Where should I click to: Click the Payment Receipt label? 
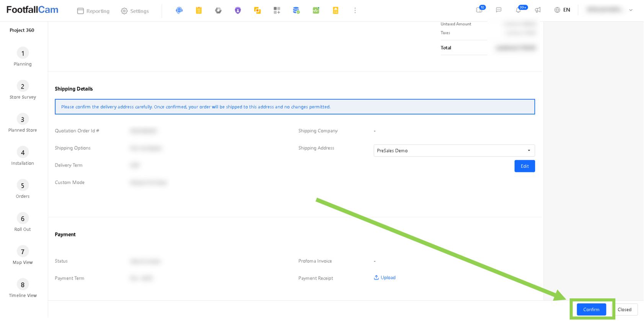point(316,278)
